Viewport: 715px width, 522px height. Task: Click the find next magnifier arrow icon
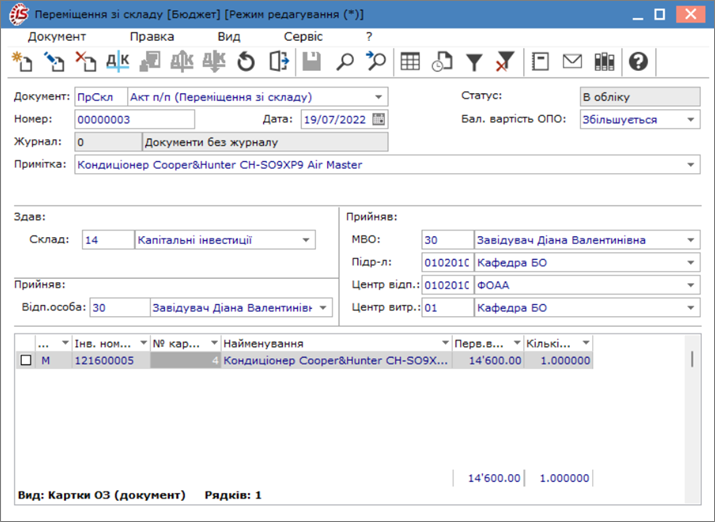point(376,62)
